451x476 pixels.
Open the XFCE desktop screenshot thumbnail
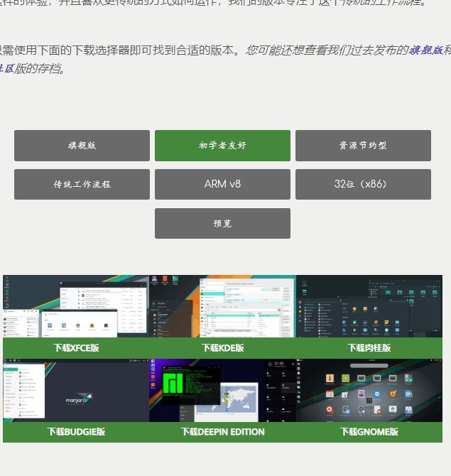pyautogui.click(x=76, y=306)
